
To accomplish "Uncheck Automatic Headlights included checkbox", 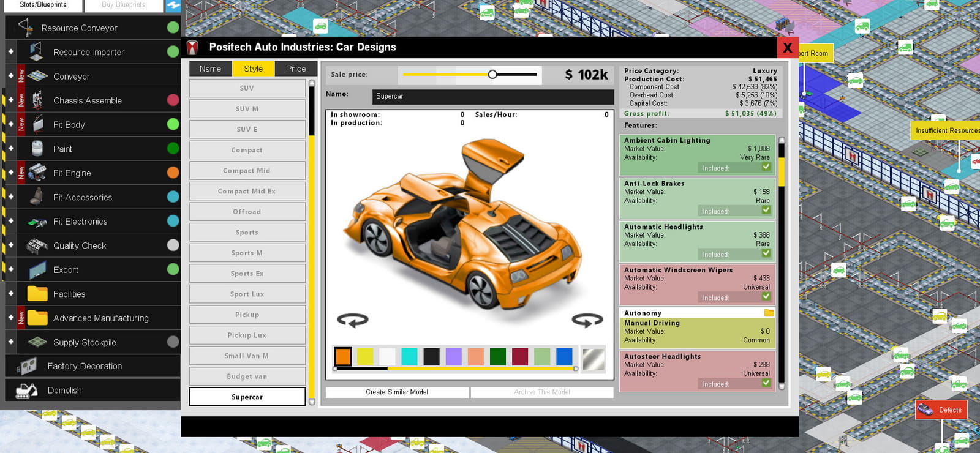I will (766, 253).
